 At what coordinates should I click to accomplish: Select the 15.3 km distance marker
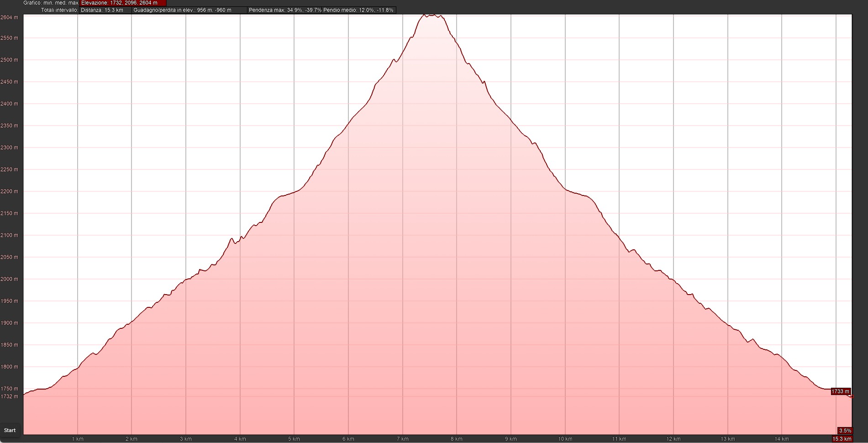(x=842, y=439)
